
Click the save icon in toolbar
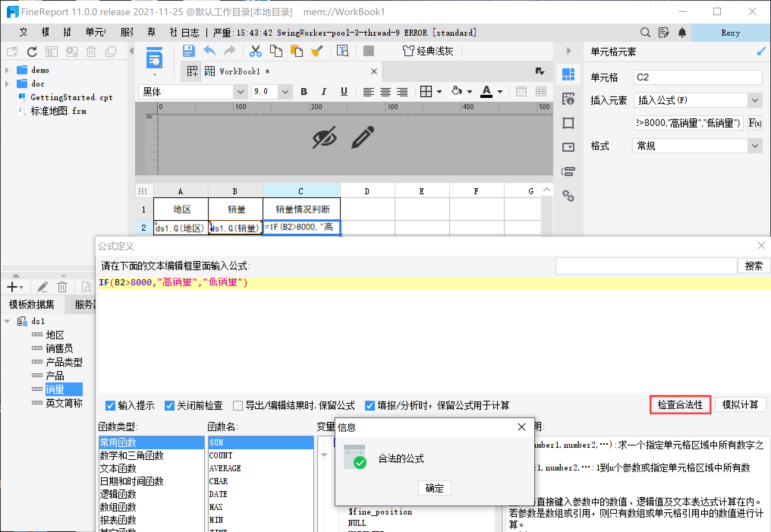(x=189, y=51)
